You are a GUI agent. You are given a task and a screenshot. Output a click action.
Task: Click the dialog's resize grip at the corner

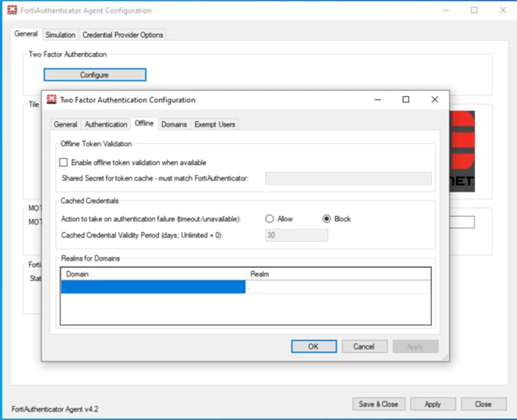[446, 357]
